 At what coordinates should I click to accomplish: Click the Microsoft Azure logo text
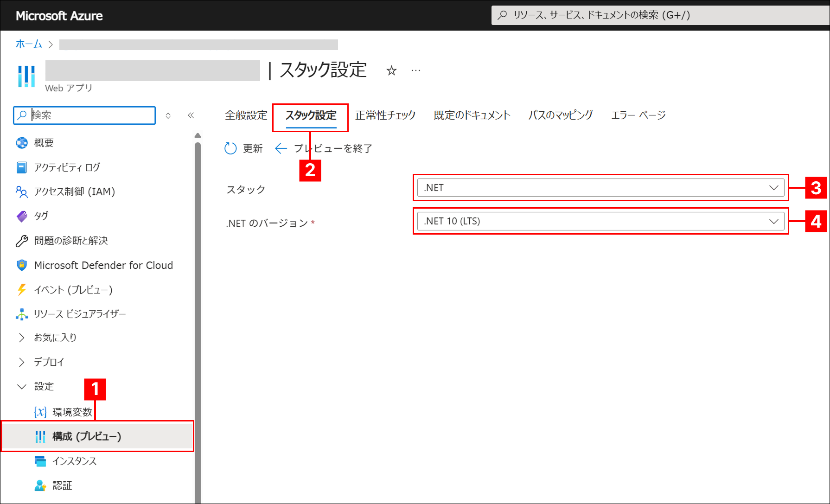click(x=59, y=16)
